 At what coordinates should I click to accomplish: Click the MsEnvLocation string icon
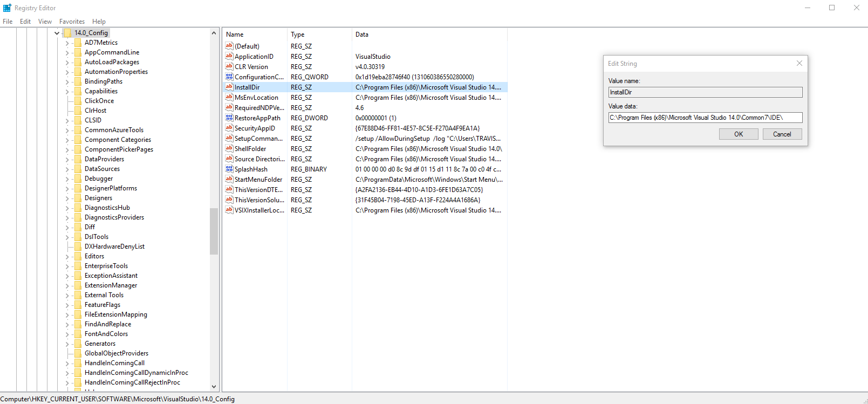click(x=229, y=97)
